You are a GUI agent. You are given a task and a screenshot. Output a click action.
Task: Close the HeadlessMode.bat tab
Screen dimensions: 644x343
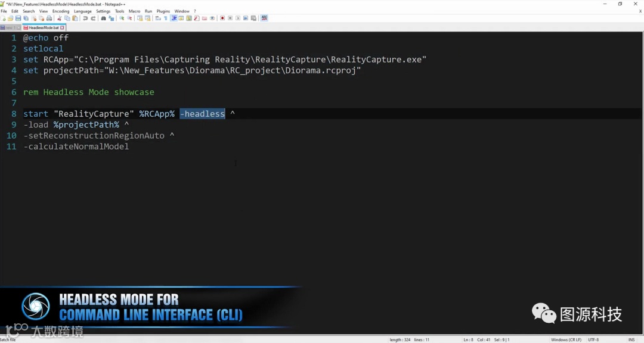(63, 27)
